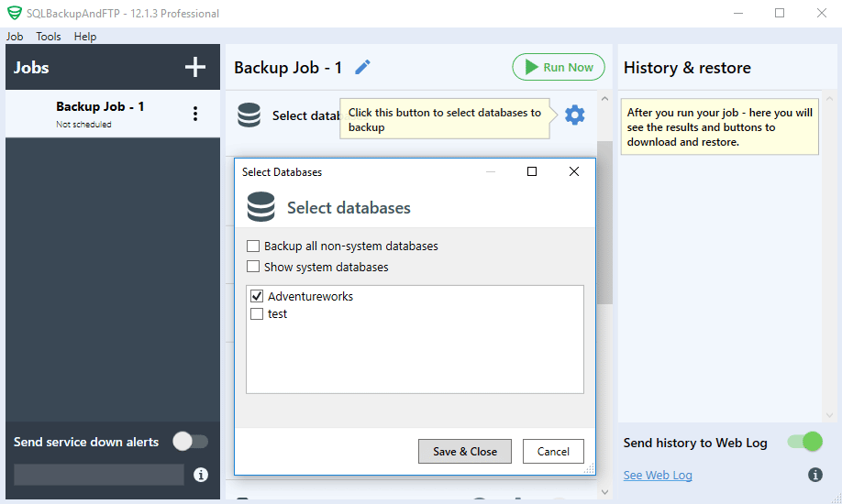
Task: Open the Tools menu
Action: [49, 37]
